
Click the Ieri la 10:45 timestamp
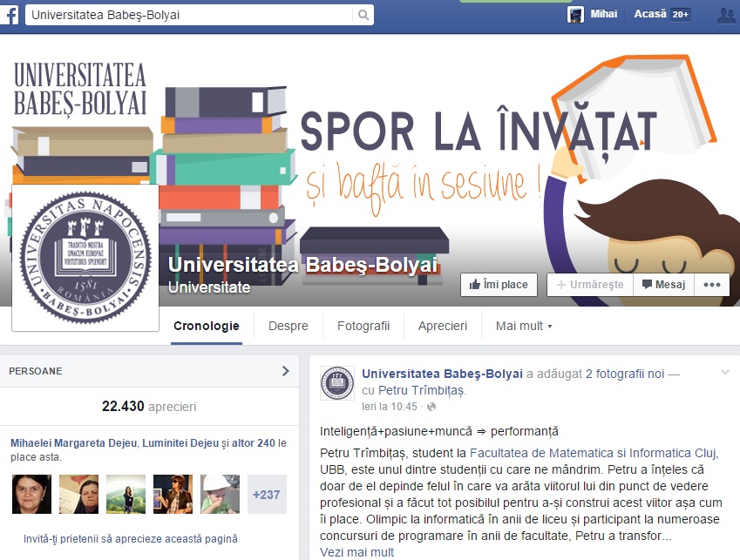[x=390, y=407]
